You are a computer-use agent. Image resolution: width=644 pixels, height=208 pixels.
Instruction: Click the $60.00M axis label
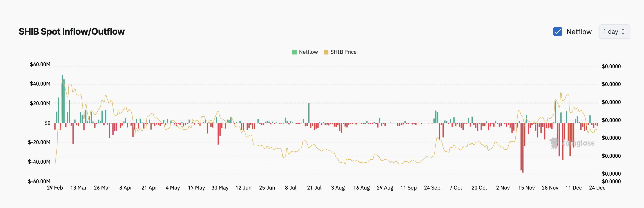pos(40,64)
